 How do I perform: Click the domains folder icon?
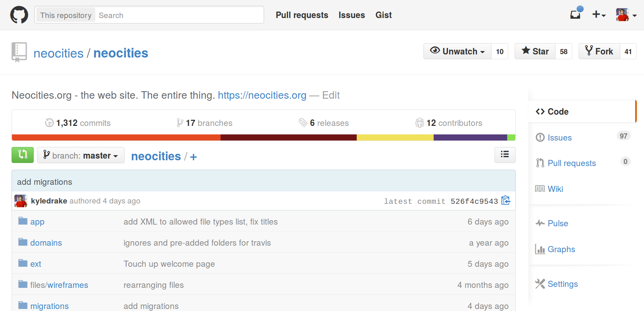[x=23, y=242]
